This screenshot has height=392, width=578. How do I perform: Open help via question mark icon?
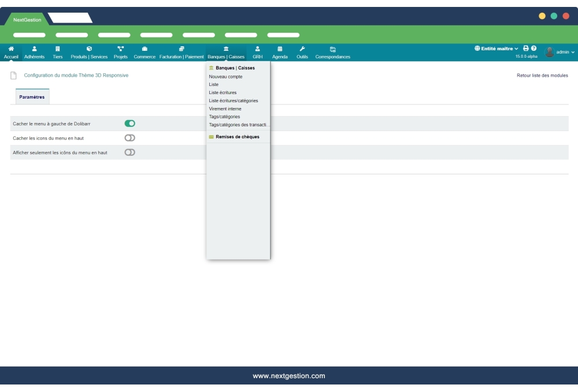point(533,48)
